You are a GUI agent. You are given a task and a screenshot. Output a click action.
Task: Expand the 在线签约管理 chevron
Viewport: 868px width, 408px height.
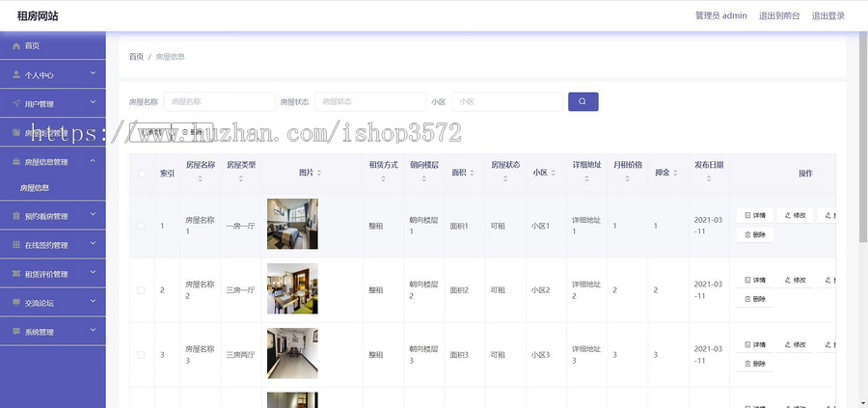(93, 243)
